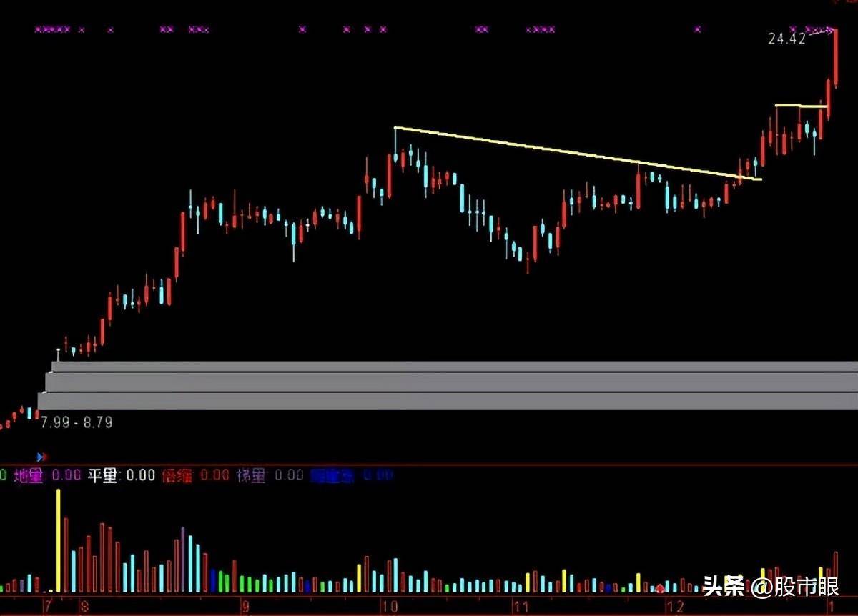Click the month 11 marker on the time axis
858x616 pixels.
tap(520, 607)
